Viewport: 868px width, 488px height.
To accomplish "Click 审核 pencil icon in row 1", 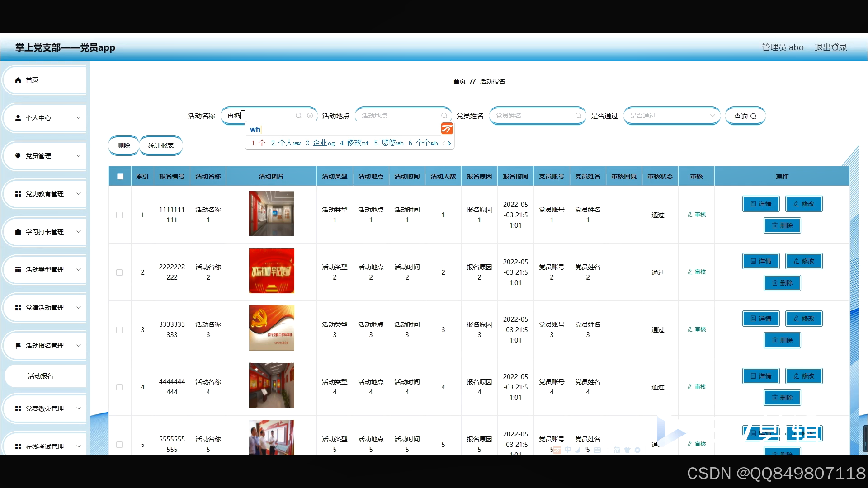I will [x=690, y=215].
